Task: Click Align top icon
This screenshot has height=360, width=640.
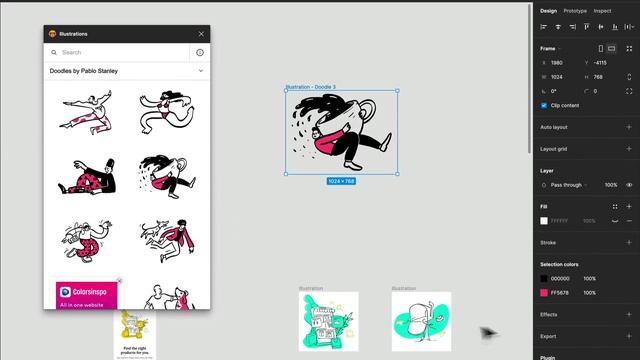Action: 587,27
